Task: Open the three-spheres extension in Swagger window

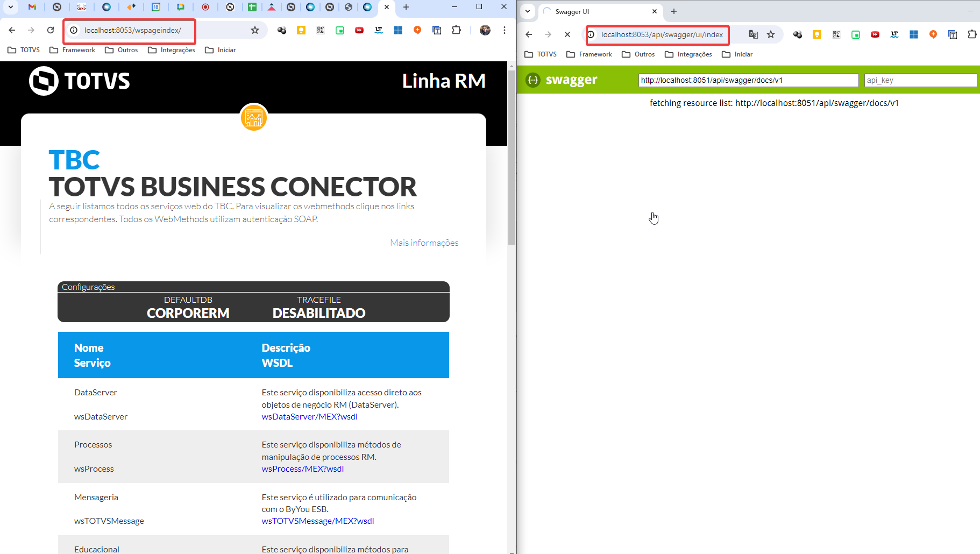Action: (798, 34)
